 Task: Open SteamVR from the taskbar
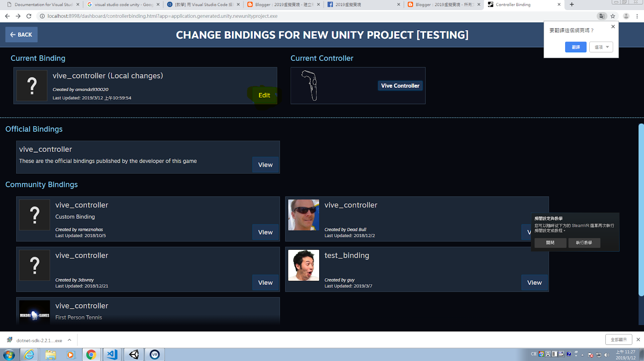pos(155,355)
